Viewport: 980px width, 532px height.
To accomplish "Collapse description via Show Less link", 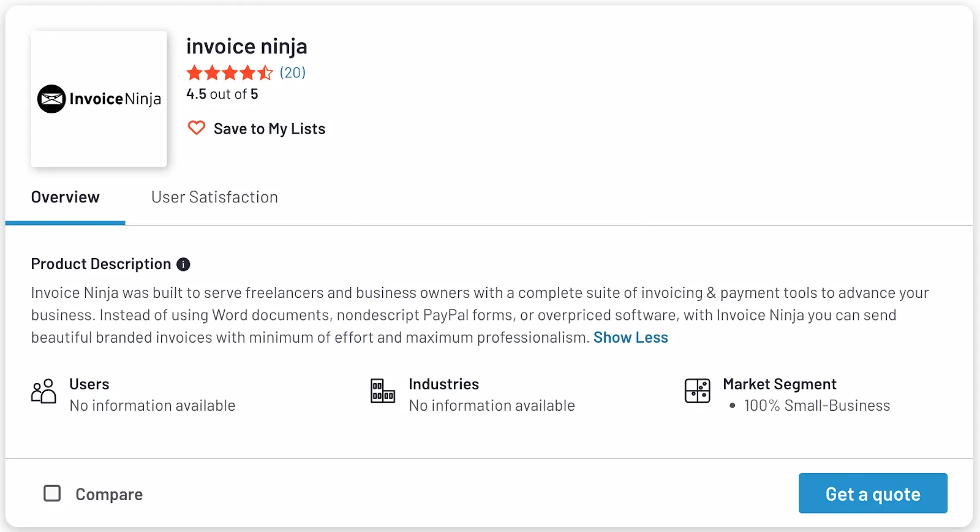I will point(630,337).
